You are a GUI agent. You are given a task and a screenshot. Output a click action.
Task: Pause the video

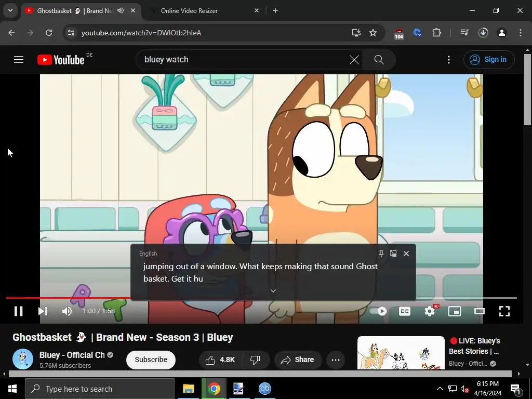coord(18,311)
